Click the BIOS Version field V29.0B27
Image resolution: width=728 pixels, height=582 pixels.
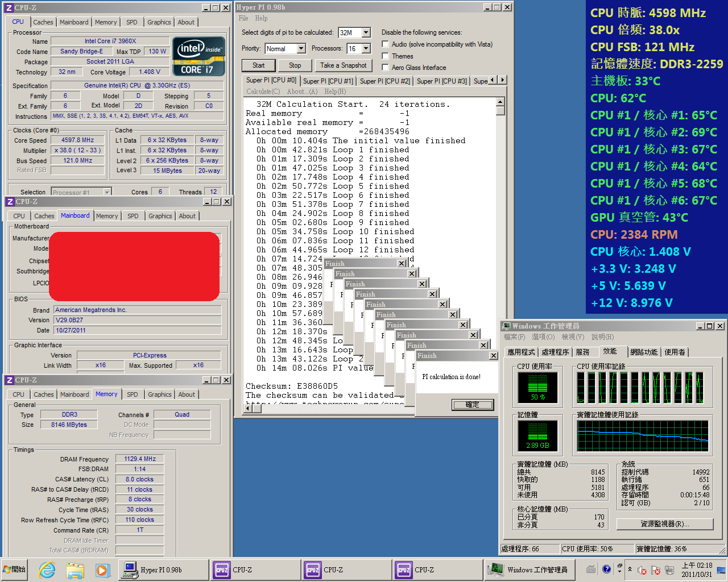coord(138,320)
